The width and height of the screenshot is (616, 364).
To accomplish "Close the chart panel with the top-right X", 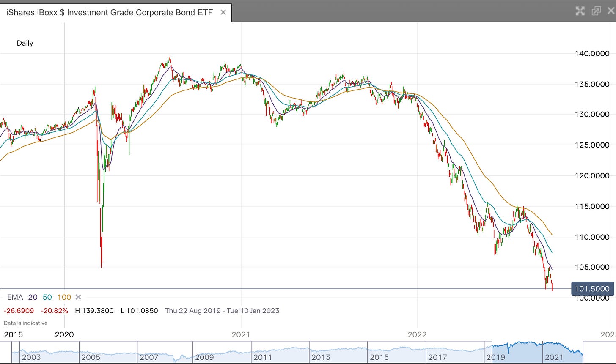I will [x=611, y=11].
